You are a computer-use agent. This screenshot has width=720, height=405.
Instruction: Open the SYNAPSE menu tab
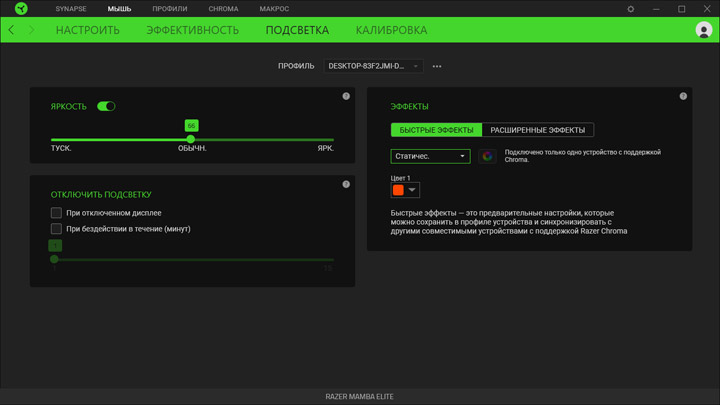coord(71,9)
